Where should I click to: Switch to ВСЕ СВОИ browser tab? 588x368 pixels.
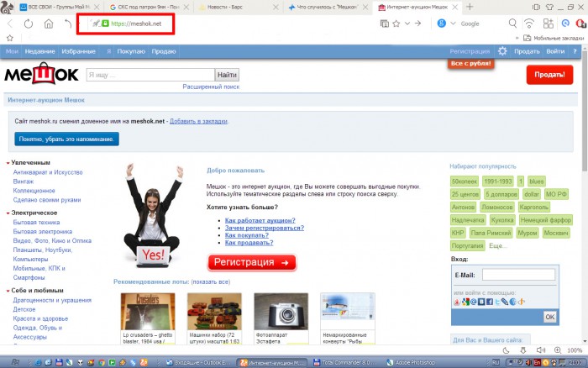coord(60,7)
